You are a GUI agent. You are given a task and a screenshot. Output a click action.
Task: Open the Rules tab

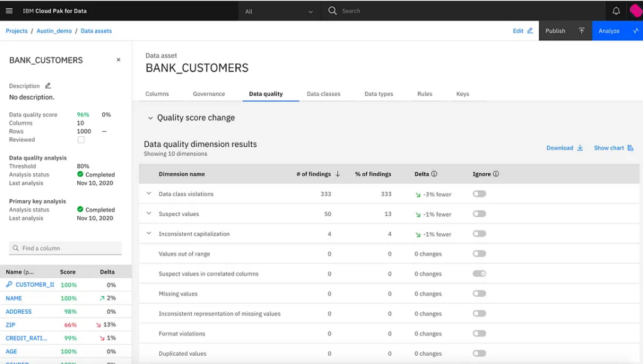coord(425,94)
